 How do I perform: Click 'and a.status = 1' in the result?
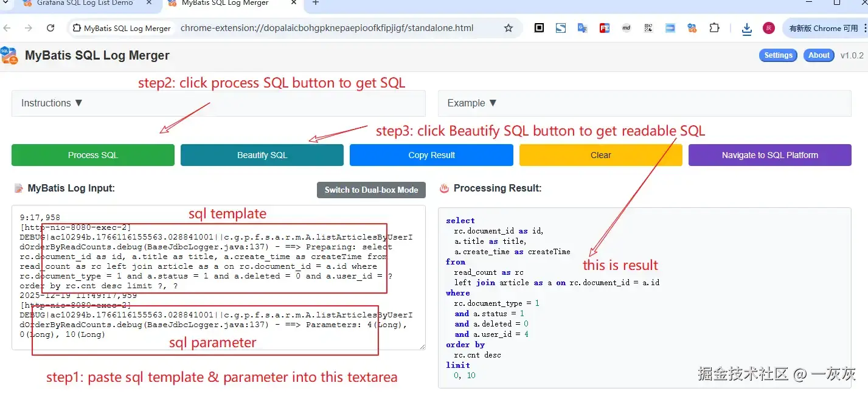489,314
